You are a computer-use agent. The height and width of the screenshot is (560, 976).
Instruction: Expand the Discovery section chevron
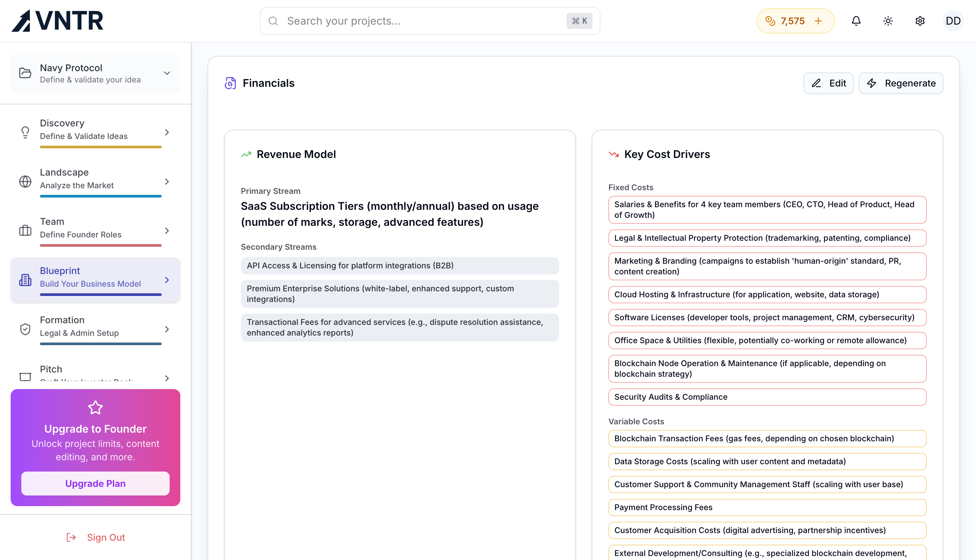point(167,132)
